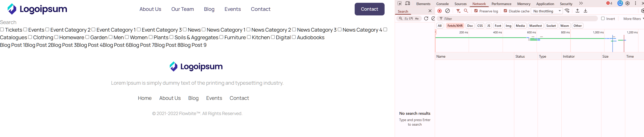Image resolution: width=644 pixels, height=137 pixels.
Task: Switch to the Console tab
Action: pos(442,4)
